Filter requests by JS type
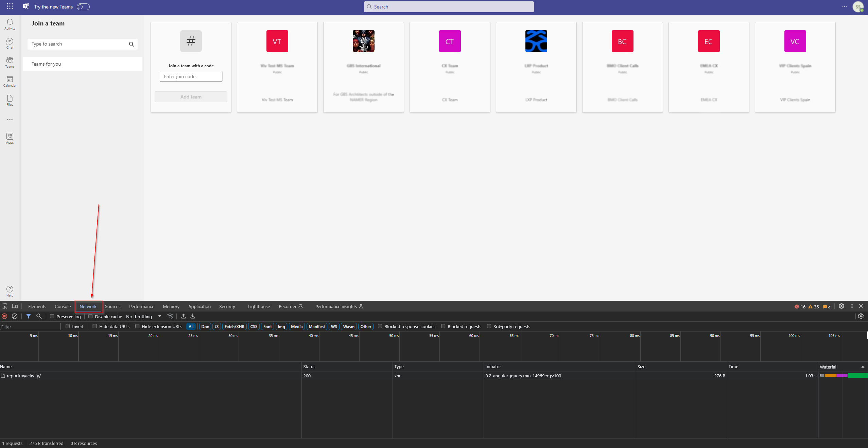The height and width of the screenshot is (448, 868). (x=216, y=326)
